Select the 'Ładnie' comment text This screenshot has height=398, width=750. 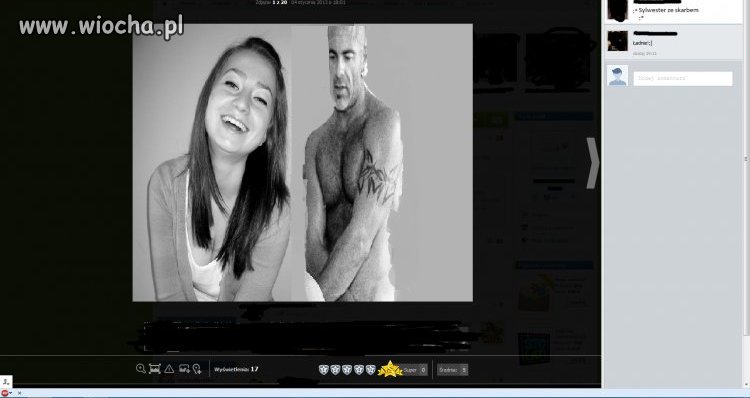click(642, 43)
